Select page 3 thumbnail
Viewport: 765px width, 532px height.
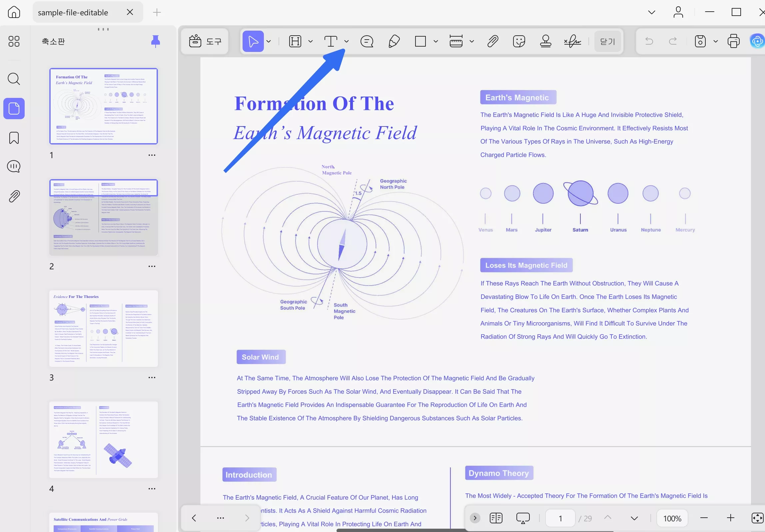(104, 329)
